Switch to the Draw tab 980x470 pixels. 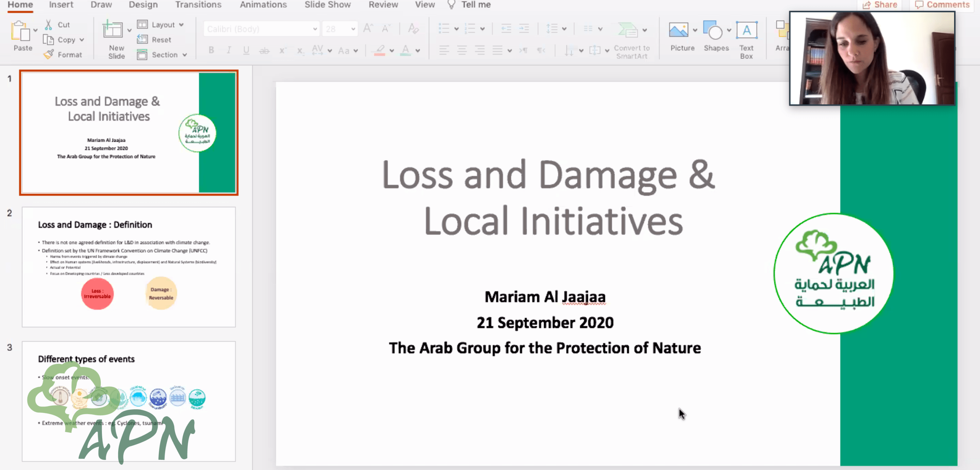101,4
